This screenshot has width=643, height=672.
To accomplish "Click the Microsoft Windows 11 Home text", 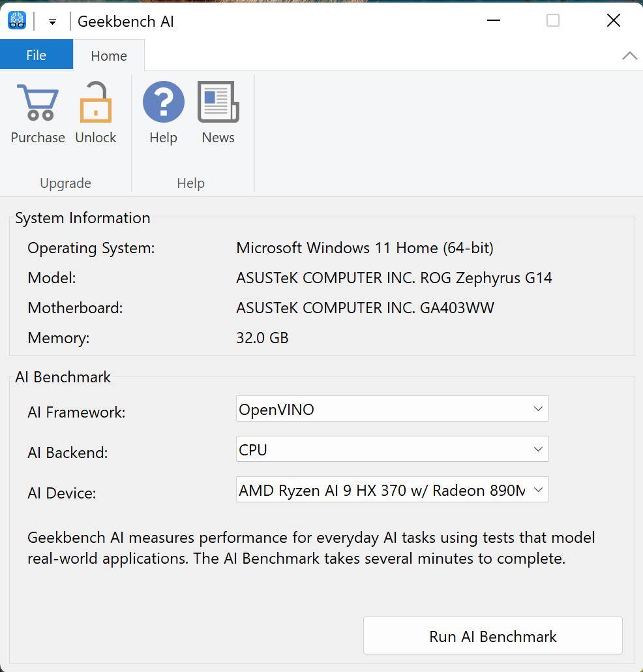I will [x=365, y=248].
